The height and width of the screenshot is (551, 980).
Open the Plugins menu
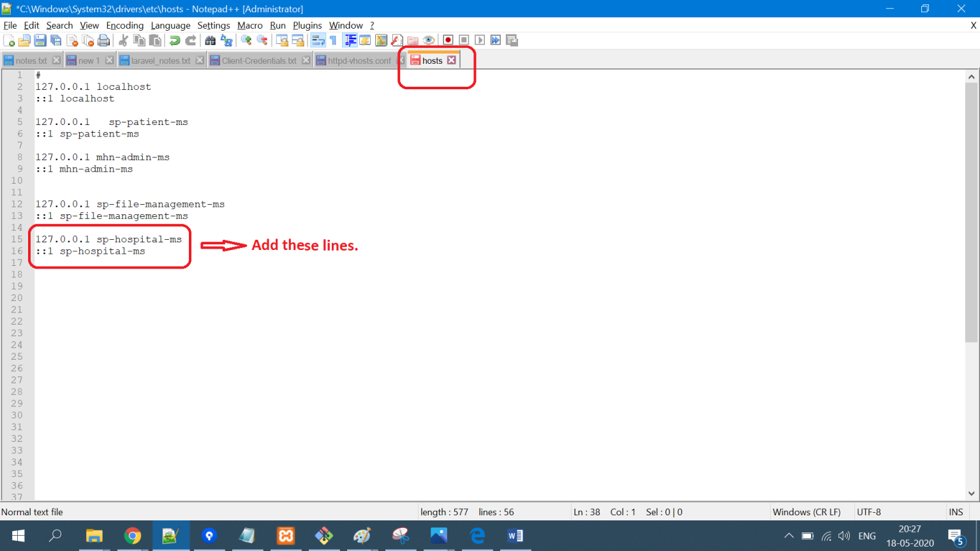point(308,26)
